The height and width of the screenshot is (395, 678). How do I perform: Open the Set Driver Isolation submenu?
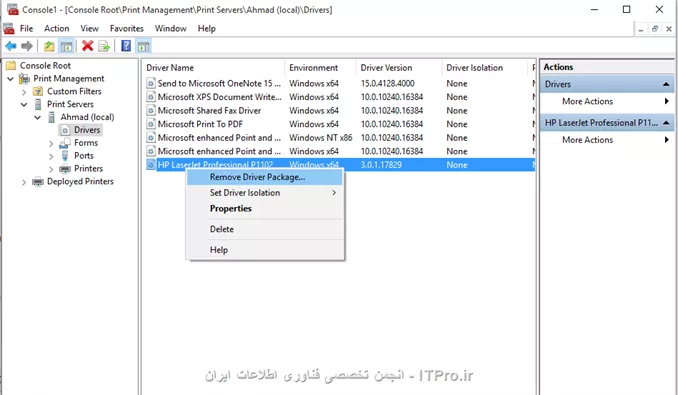point(265,193)
